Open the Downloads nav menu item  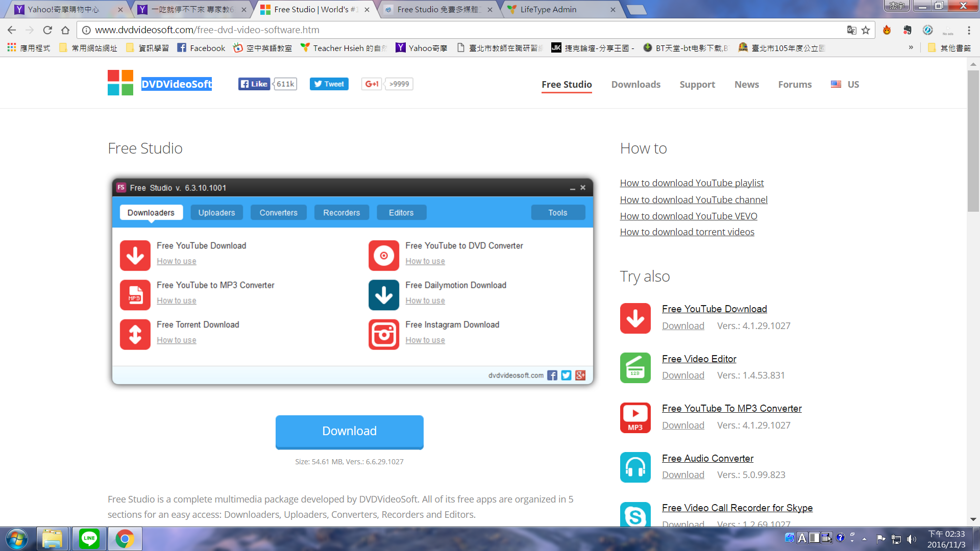coord(636,84)
